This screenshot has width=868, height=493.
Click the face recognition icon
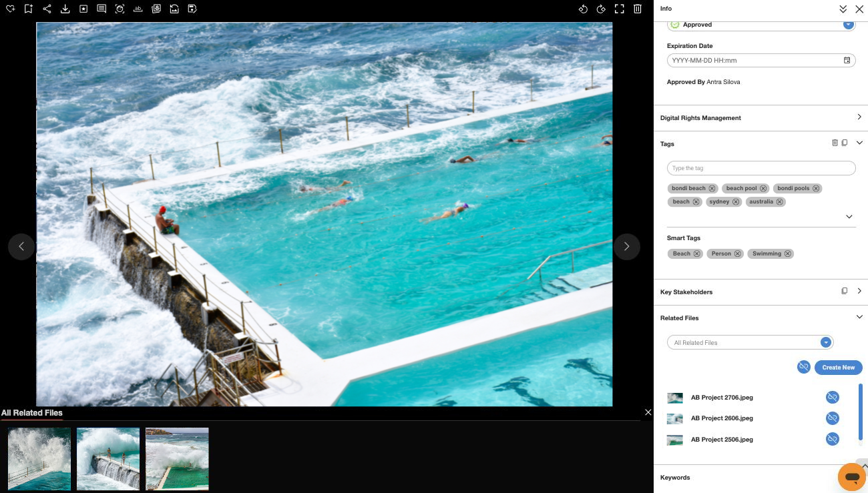[x=120, y=9]
